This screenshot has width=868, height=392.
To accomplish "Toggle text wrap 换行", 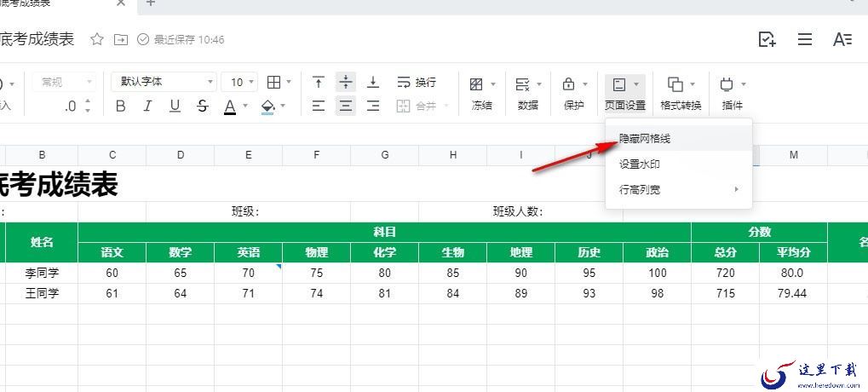I will point(417,83).
